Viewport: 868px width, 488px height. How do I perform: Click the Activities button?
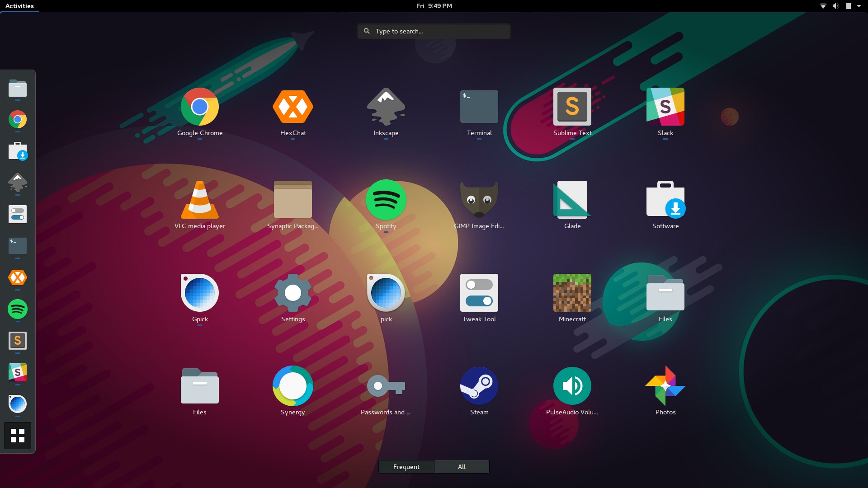[19, 6]
